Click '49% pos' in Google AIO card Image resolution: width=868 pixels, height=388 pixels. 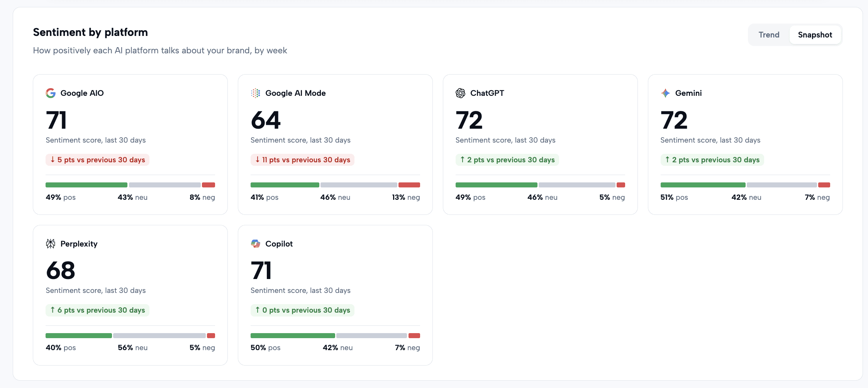(61, 197)
